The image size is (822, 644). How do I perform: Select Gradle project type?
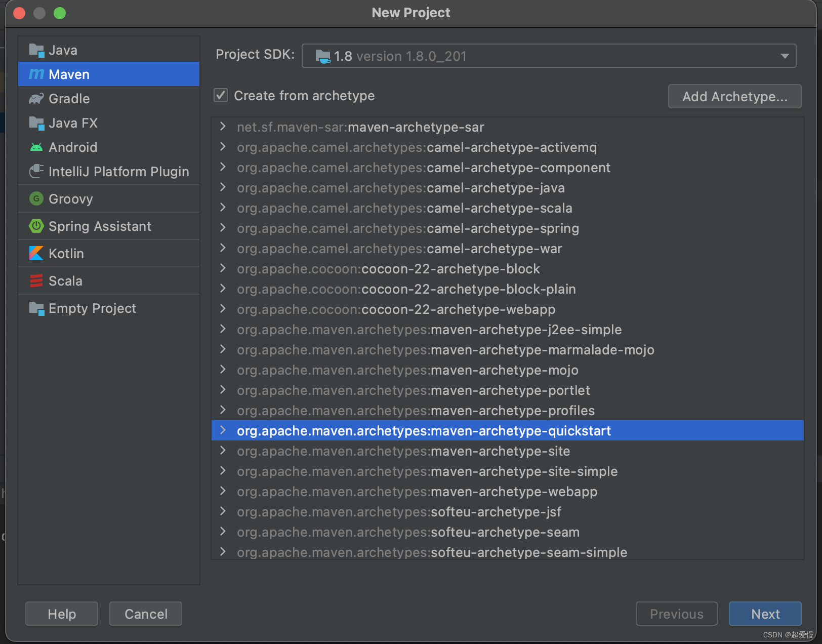(x=109, y=99)
